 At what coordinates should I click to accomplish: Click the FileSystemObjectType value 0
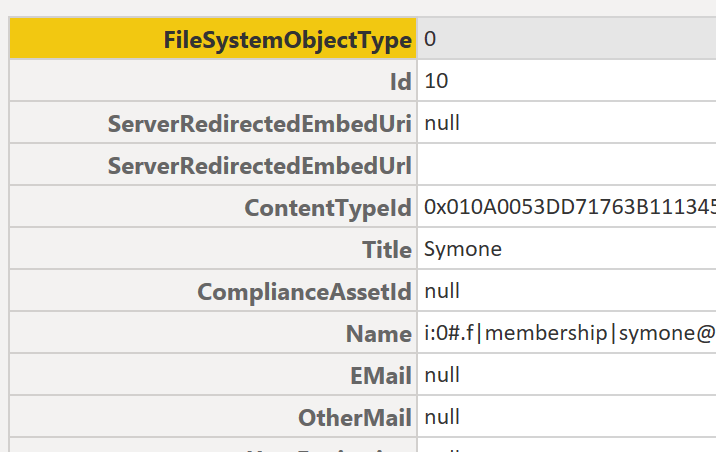click(x=430, y=40)
